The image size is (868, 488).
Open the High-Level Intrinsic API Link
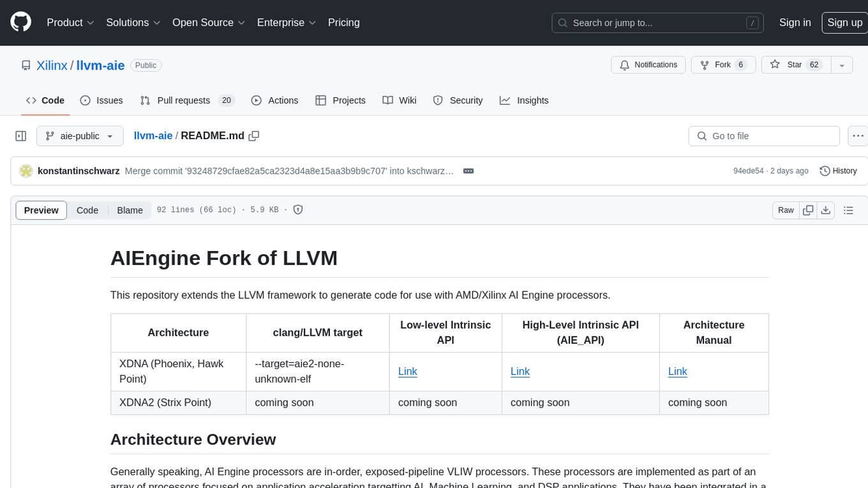520,371
